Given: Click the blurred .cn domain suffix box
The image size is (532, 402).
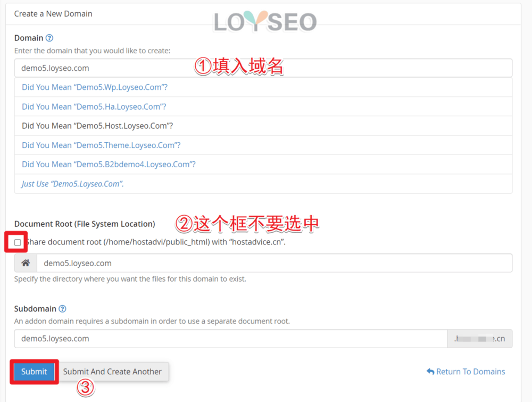Looking at the screenshot, I should coord(480,339).
